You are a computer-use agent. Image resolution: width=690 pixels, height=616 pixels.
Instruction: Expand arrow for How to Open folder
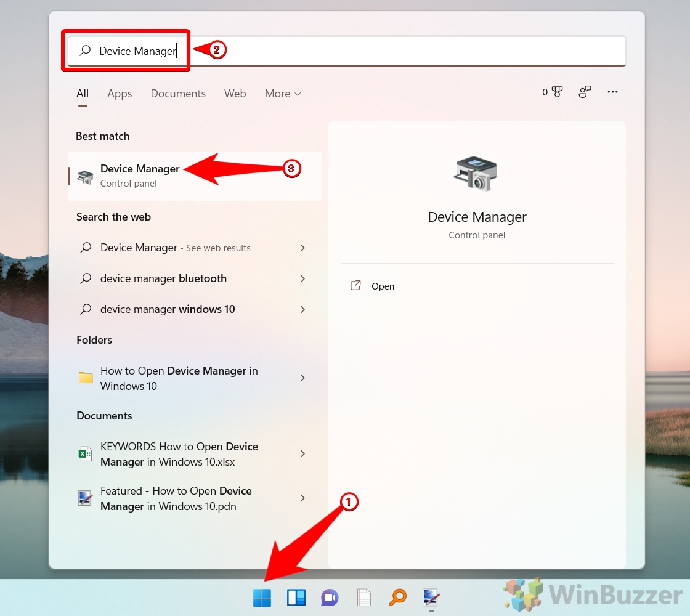point(302,378)
